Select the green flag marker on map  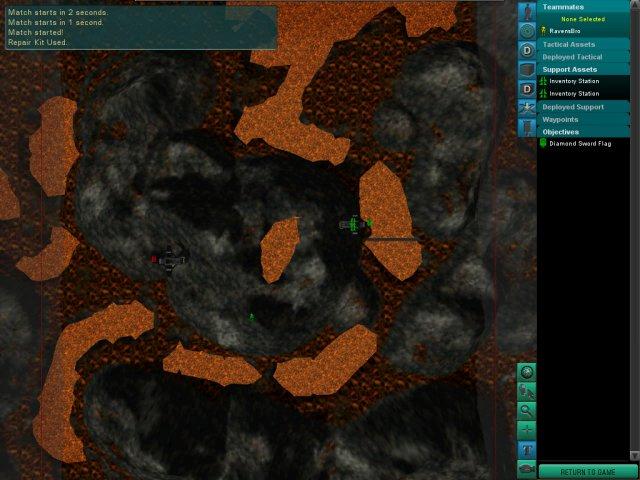[369, 222]
